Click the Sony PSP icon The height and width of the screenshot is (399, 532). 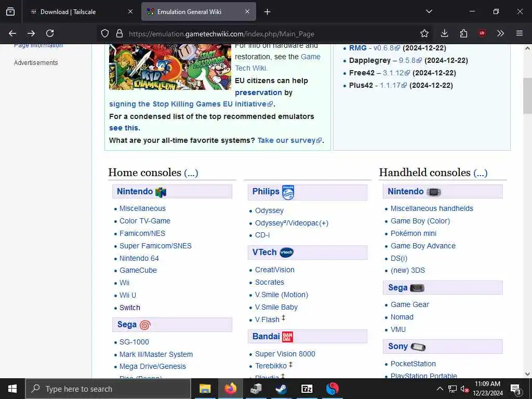(418, 347)
